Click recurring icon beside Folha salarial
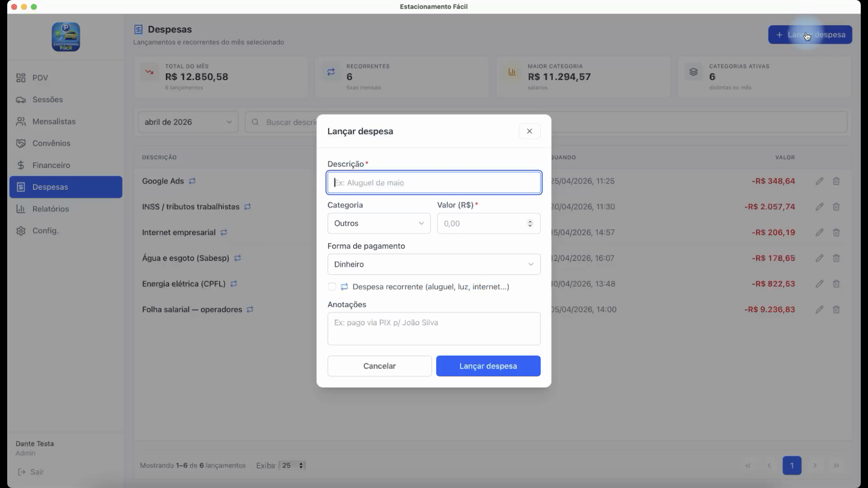The width and height of the screenshot is (868, 488). point(250,310)
